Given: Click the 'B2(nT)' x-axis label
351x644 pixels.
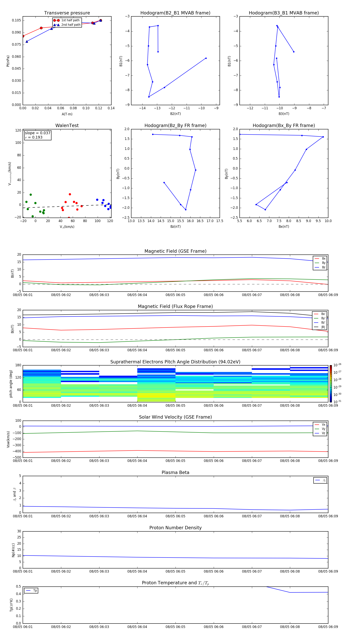Looking at the screenshot, I should [x=175, y=114].
